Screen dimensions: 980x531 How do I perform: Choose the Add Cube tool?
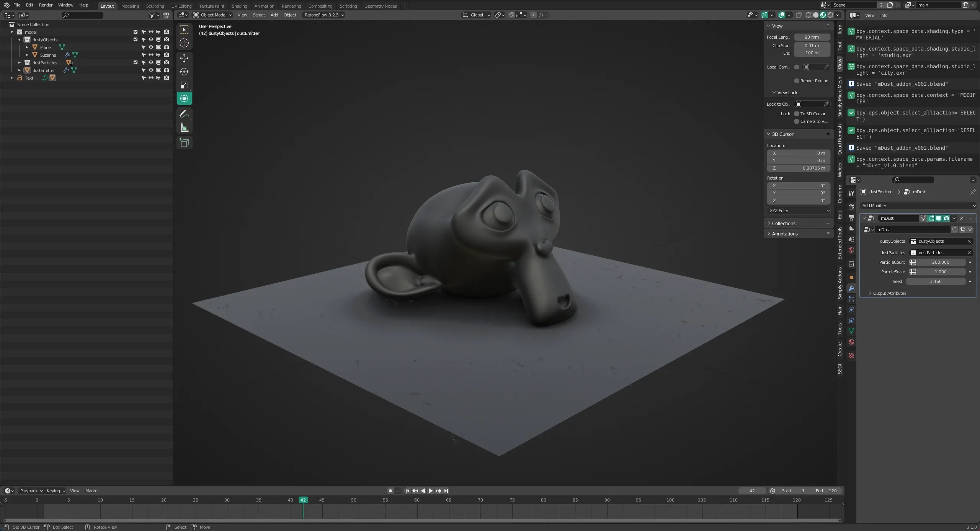point(184,143)
